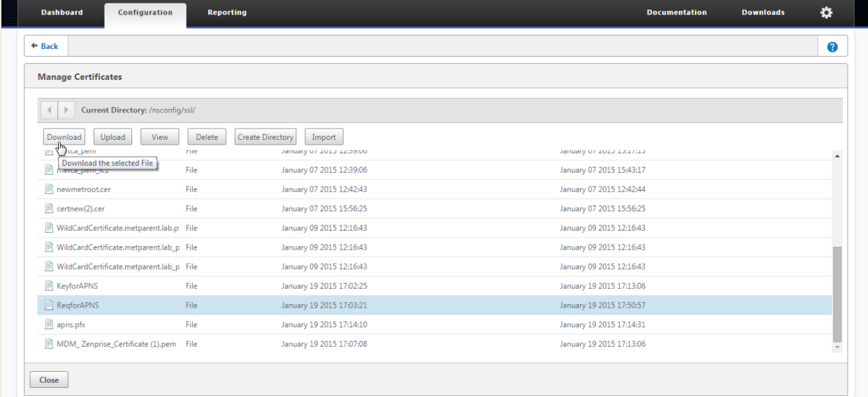This screenshot has height=397, width=868.
Task: Click the Close button
Action: coord(49,380)
